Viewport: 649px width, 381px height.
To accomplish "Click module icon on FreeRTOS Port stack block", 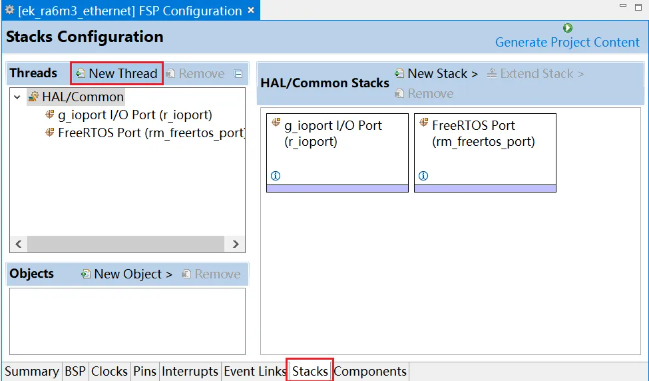I will point(423,122).
